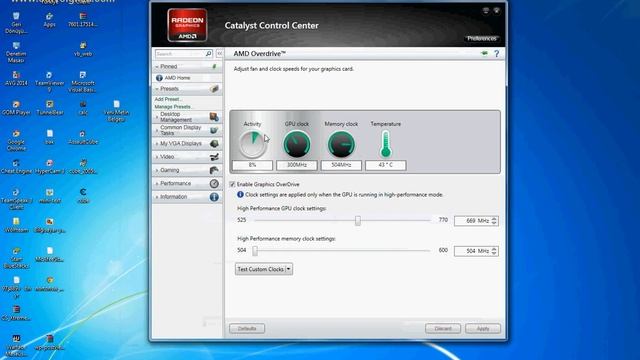Click the blue info icon beside clock settings note
This screenshot has width=640, height=360.
click(240, 195)
